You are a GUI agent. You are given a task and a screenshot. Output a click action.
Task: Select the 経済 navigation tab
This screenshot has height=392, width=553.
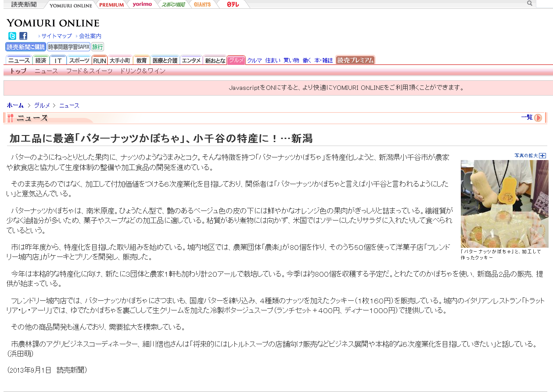[x=41, y=61]
